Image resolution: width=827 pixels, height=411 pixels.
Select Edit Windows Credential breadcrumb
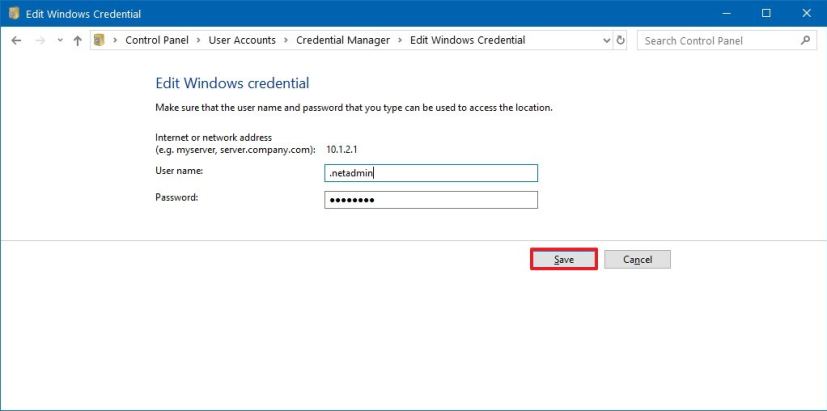pyautogui.click(x=467, y=40)
